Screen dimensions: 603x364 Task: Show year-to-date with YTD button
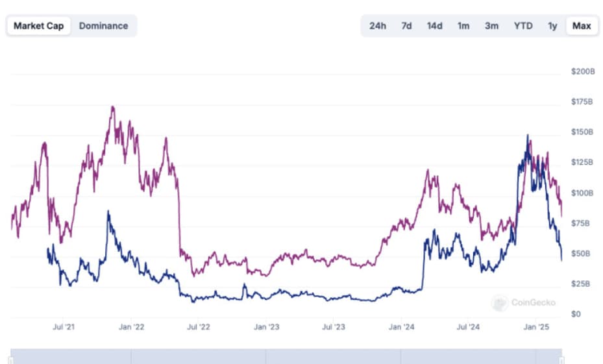pos(523,26)
